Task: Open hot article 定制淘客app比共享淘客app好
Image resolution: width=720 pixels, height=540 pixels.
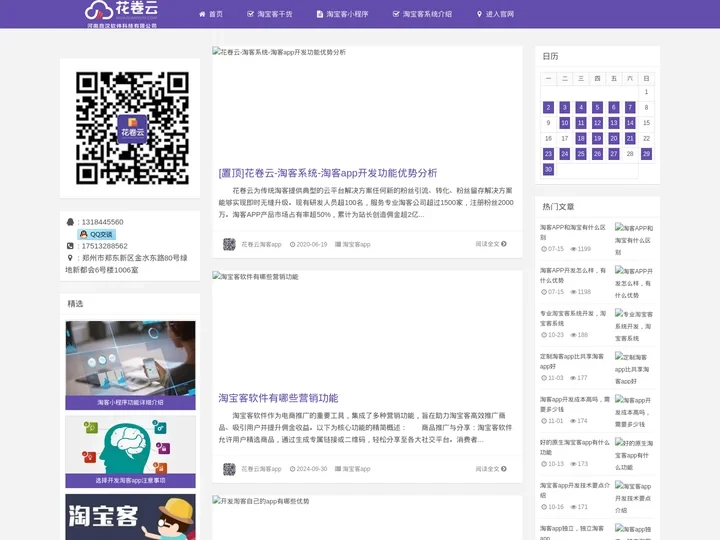Action: tap(572, 361)
